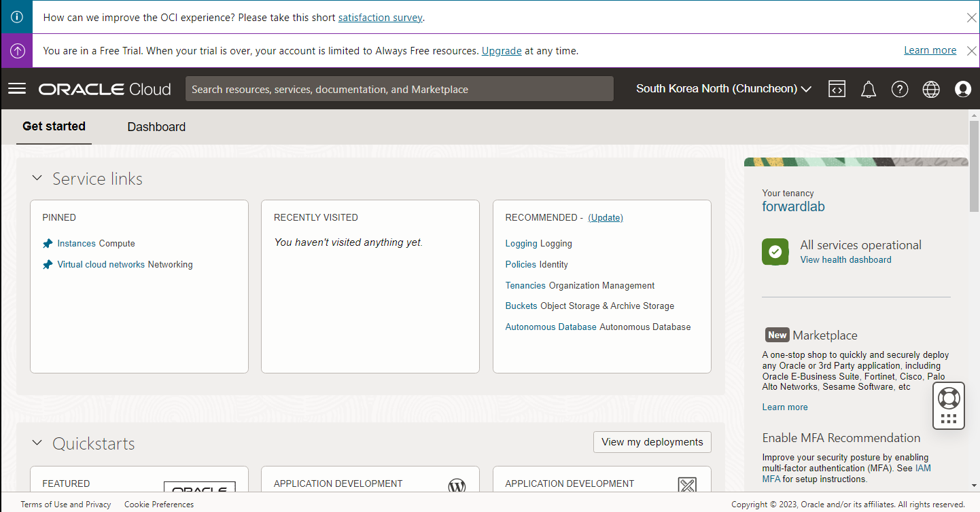Switch to the Get started tab
The image size is (980, 512).
point(54,126)
